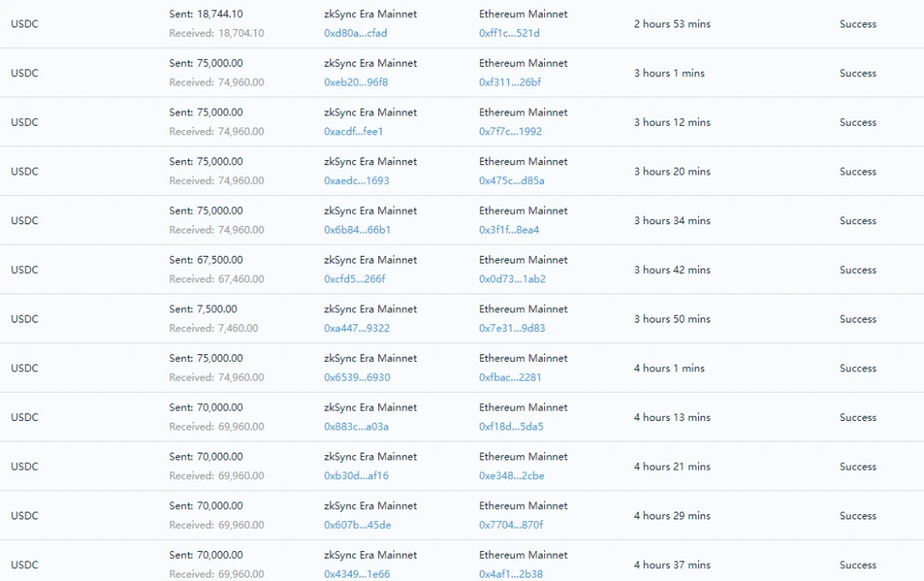This screenshot has height=581, width=924.
Task: Open destination hash 0x4af1...2b38
Action: click(x=511, y=574)
